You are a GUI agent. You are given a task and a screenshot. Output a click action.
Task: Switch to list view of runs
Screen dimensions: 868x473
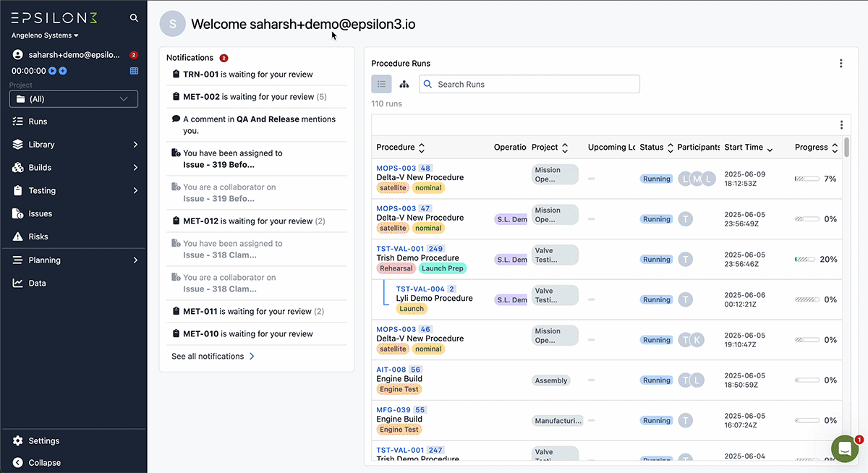tap(381, 84)
